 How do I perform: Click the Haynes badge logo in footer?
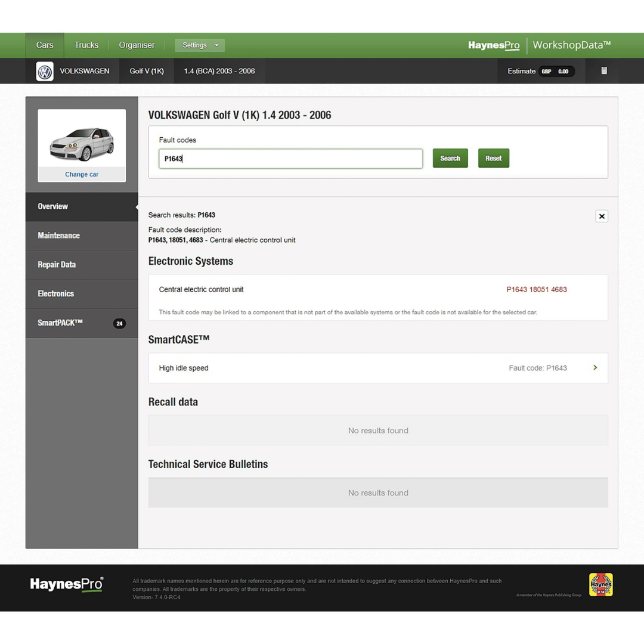(x=600, y=584)
